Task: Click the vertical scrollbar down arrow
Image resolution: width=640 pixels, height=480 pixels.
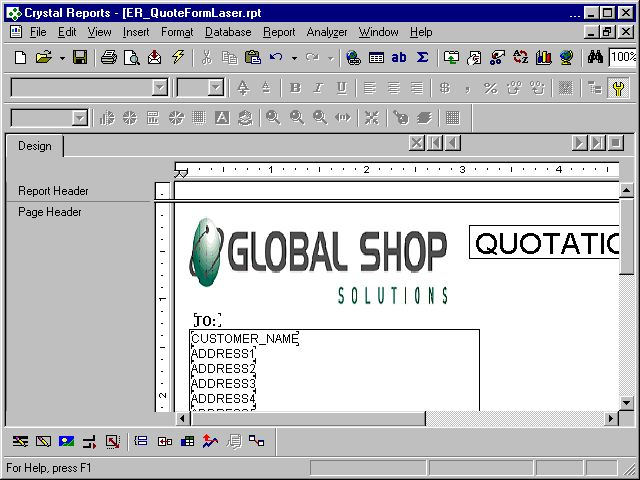Action: (627, 403)
